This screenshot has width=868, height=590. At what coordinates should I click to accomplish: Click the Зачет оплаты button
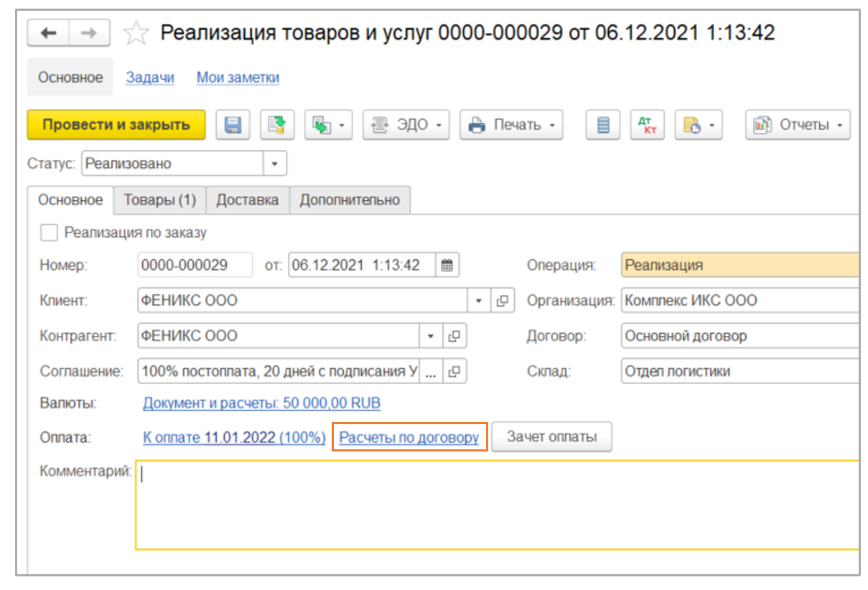[x=551, y=436]
